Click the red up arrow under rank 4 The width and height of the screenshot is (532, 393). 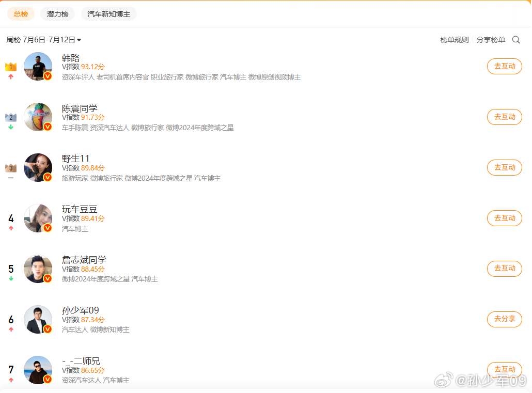[x=11, y=228]
